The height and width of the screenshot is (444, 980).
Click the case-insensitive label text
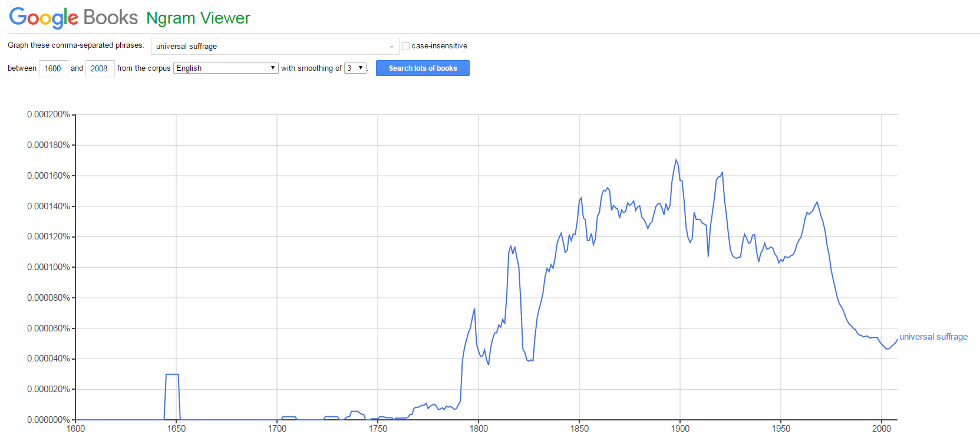click(439, 46)
